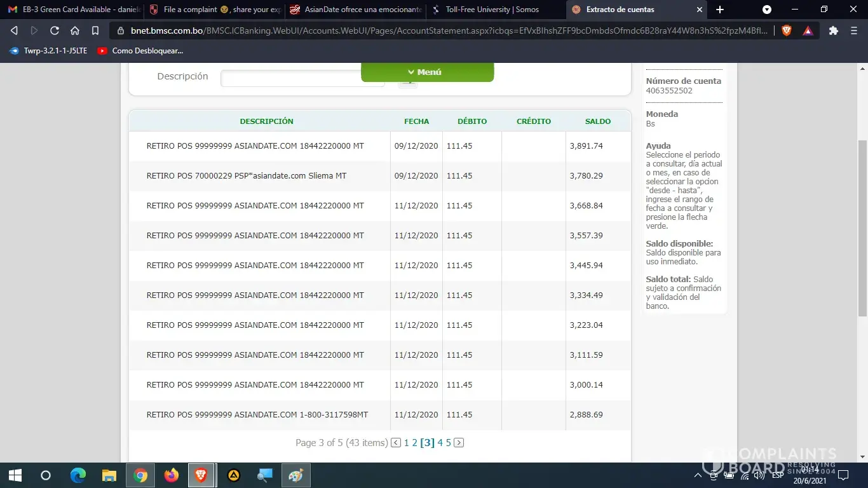Open Brave Shields lion icon
868x488 pixels.
(787, 30)
